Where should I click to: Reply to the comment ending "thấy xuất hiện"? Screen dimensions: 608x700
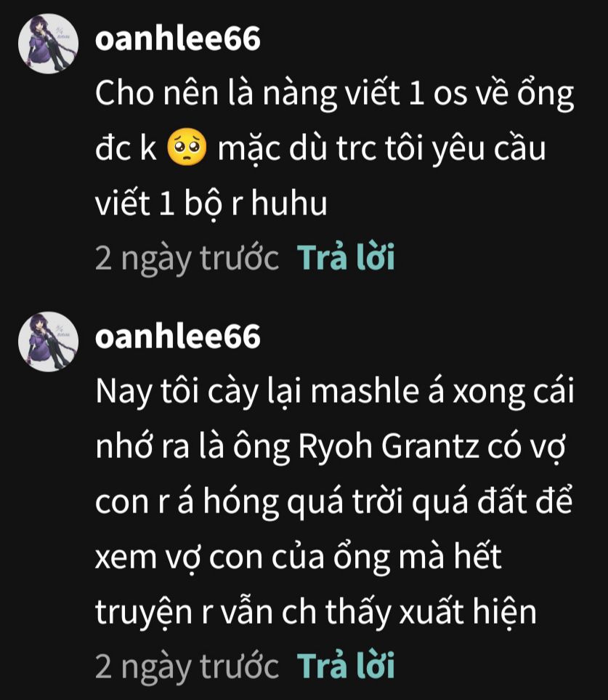[x=346, y=666]
